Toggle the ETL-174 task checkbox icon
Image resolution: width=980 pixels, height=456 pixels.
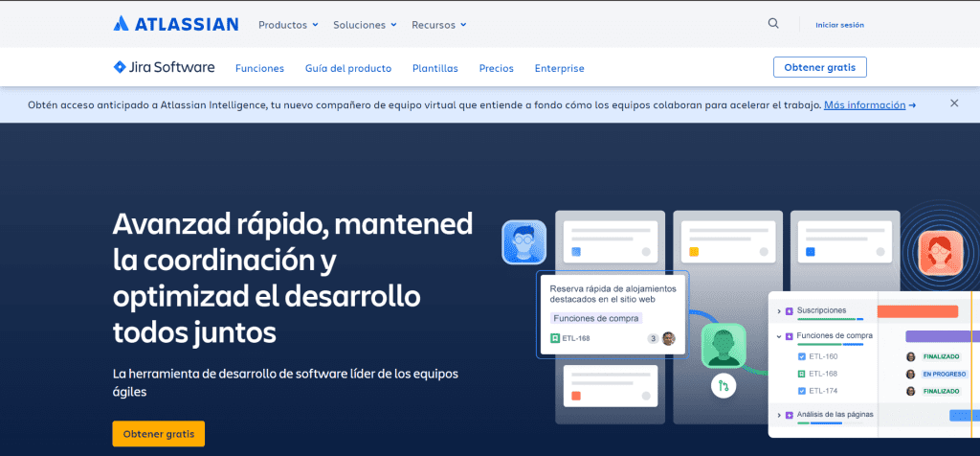802,391
